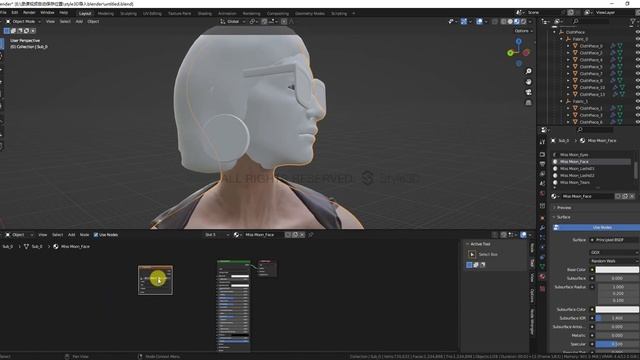The image size is (640, 360).
Task: Toggle visibility eye of ClothPiece_0
Action: tap(638, 46)
